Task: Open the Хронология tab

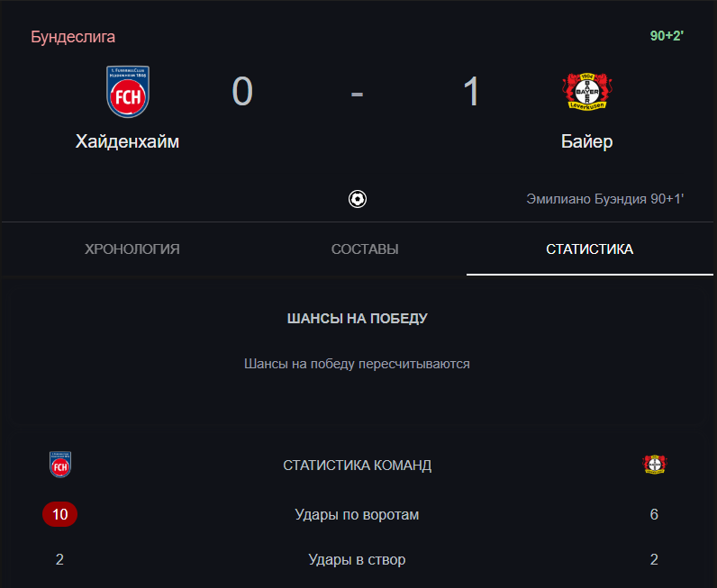Action: pos(132,249)
